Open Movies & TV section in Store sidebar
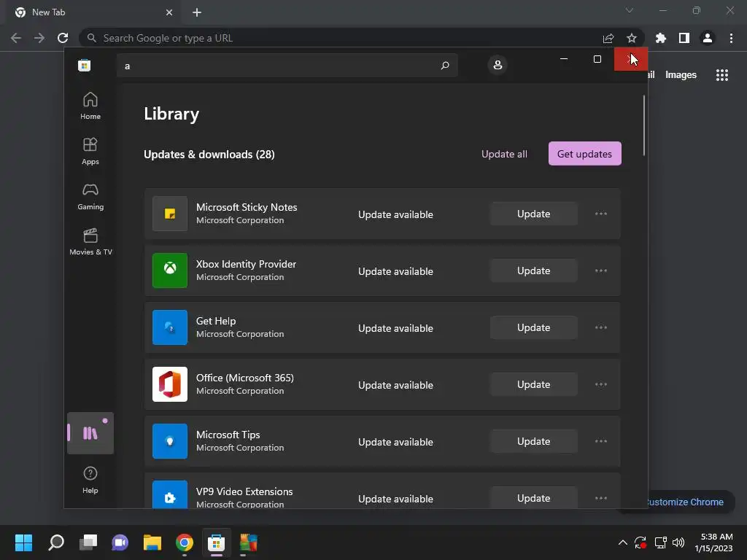This screenshot has height=560, width=747. click(x=90, y=241)
